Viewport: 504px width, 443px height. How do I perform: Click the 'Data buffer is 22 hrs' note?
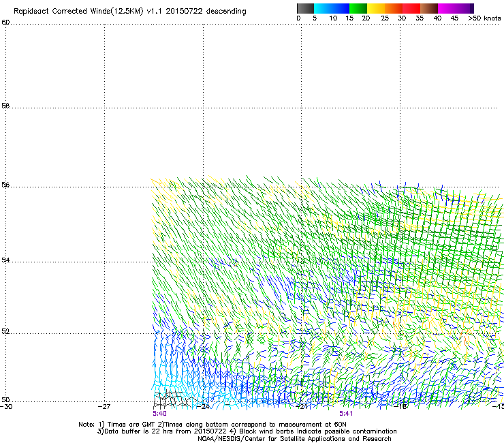click(x=247, y=431)
